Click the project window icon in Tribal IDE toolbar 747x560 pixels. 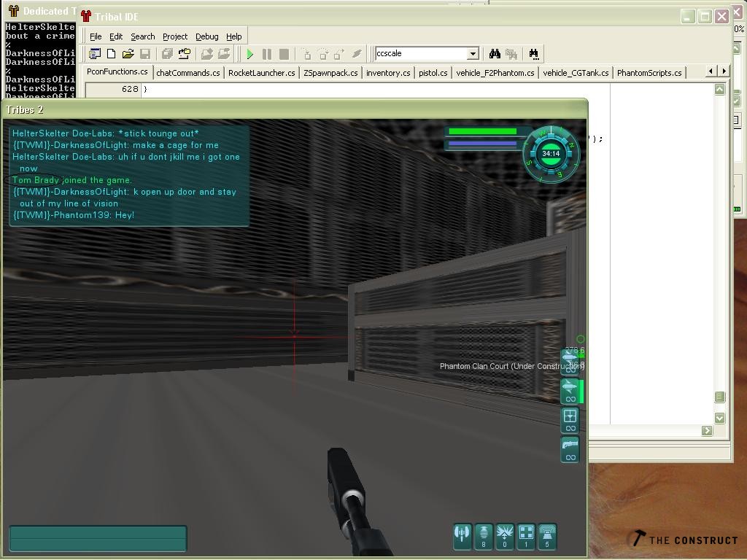(95, 54)
